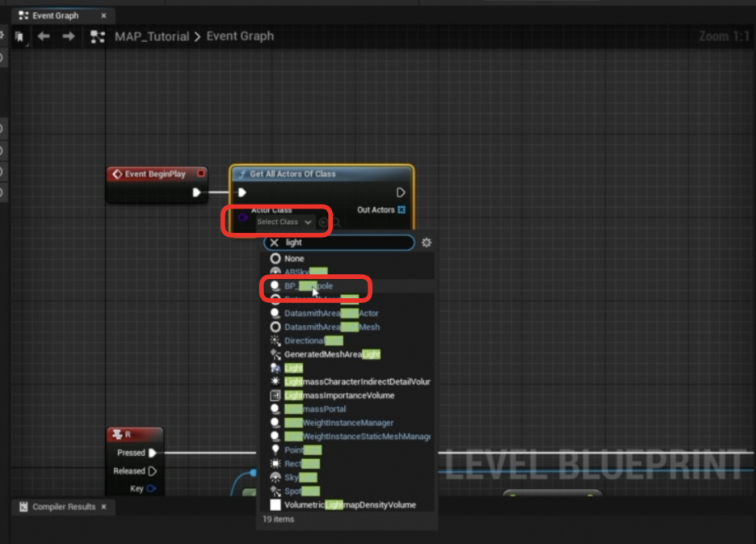Click the class search field containing 'light'
756x544 pixels.
pos(339,242)
